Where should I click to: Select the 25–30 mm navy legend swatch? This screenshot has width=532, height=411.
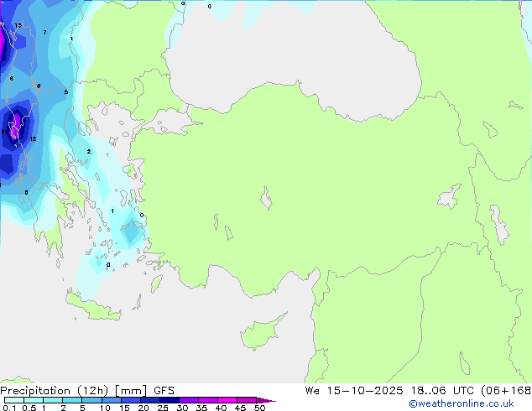169,400
